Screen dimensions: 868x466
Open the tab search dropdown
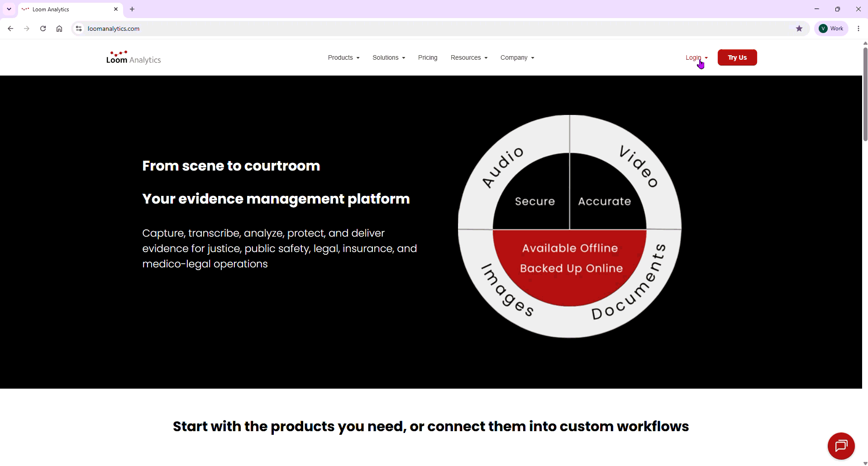[x=9, y=9]
